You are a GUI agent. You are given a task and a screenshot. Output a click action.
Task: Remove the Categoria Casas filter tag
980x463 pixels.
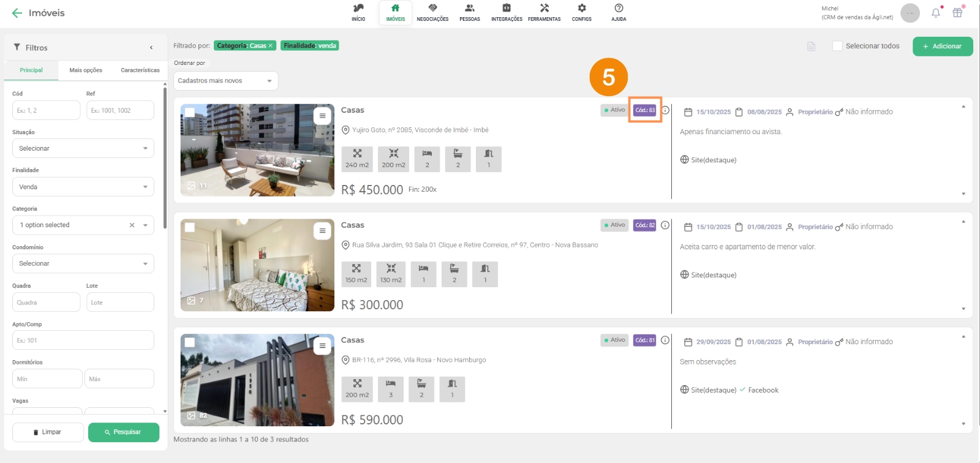270,46
